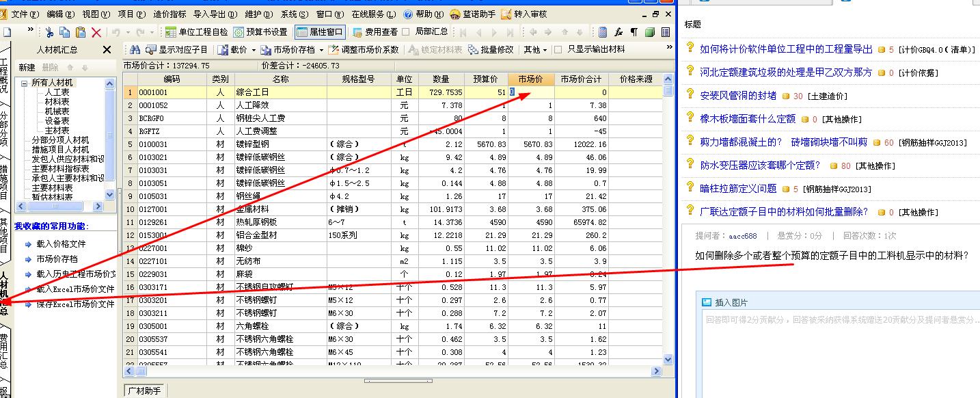Screen dimensions: 980x398
Task: Click the Copy icon in toolbar
Action: click(x=65, y=32)
